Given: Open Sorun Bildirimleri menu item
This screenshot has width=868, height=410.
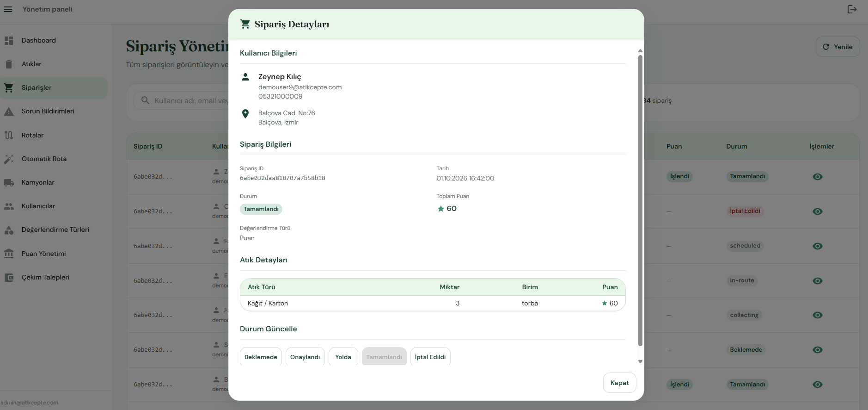Looking at the screenshot, I should 54,112.
